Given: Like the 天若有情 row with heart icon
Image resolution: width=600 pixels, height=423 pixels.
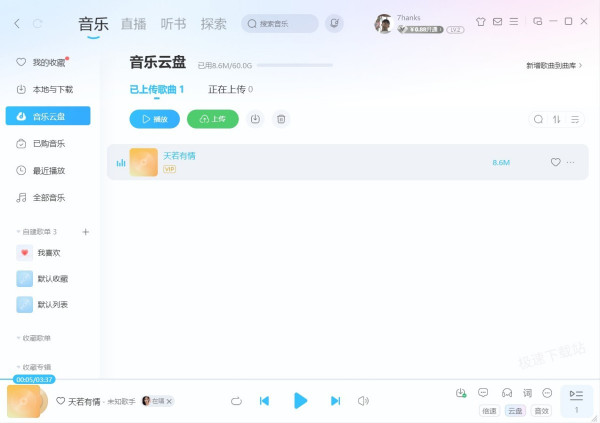Looking at the screenshot, I should [556, 162].
